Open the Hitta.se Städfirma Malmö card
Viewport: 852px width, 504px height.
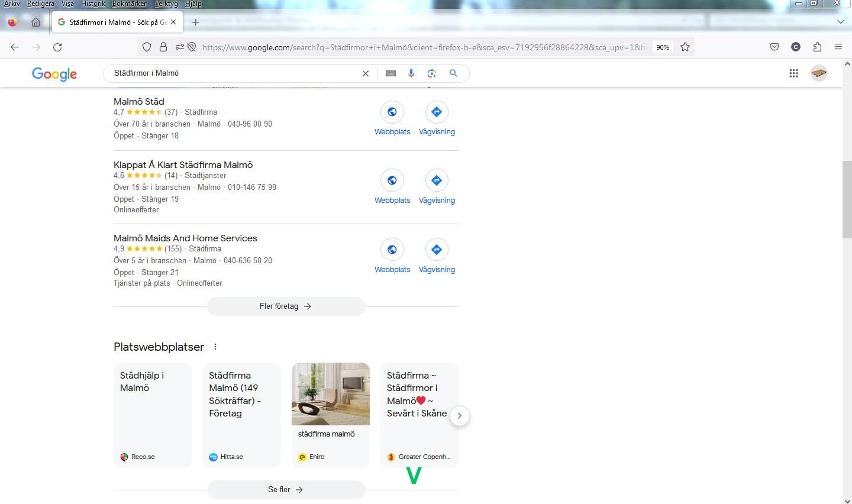pyautogui.click(x=241, y=415)
